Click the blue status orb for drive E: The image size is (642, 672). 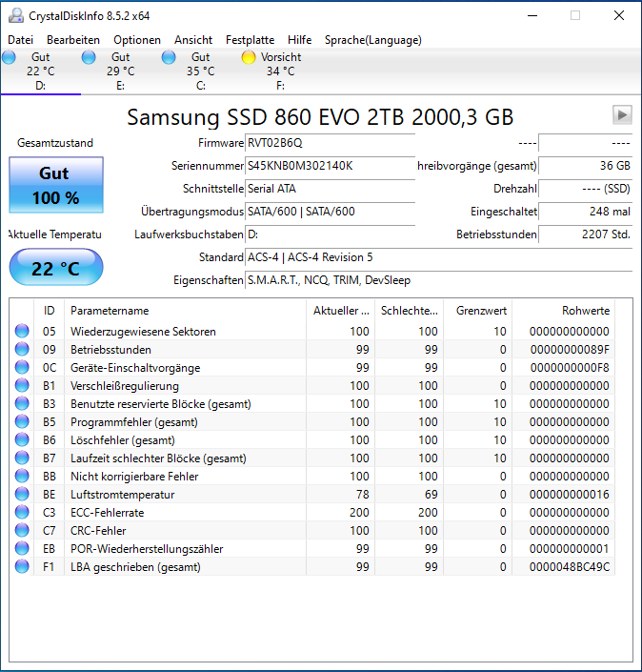coord(89,57)
